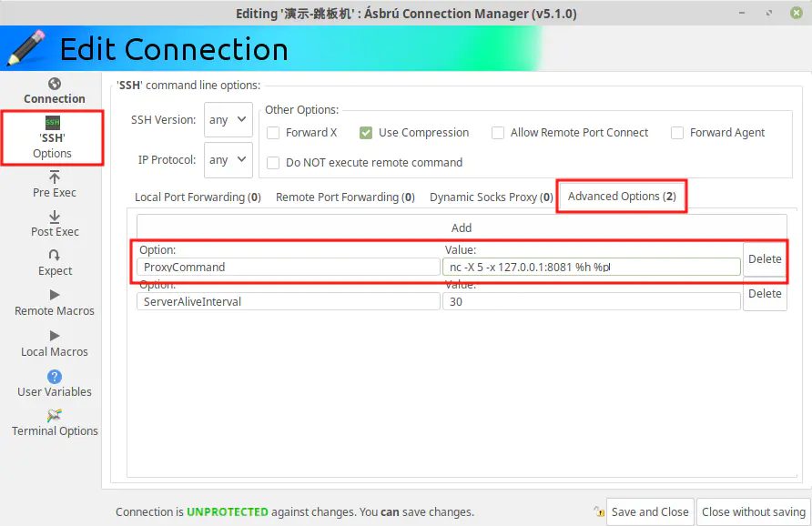Click the Edit Connection banner title

click(174, 50)
